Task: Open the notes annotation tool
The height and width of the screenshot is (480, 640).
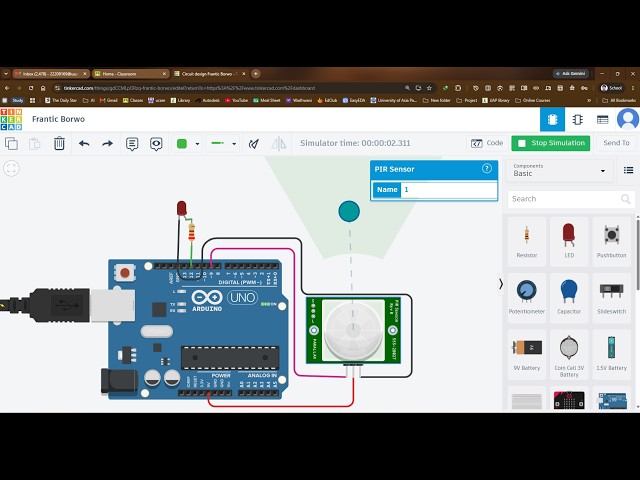Action: pyautogui.click(x=132, y=144)
